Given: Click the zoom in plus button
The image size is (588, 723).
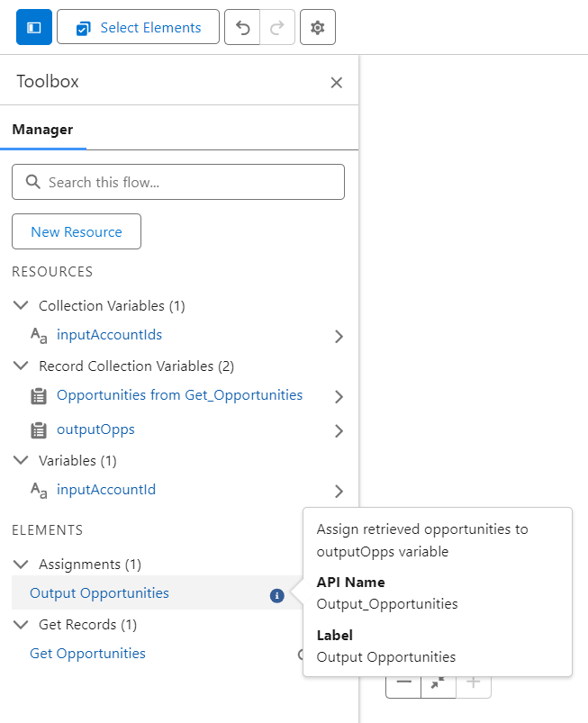Looking at the screenshot, I should [473, 683].
